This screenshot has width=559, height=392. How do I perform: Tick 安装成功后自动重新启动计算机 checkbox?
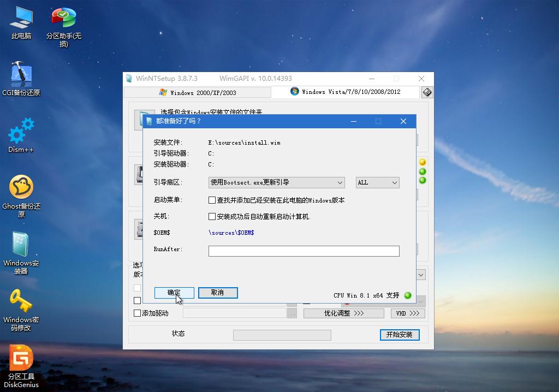click(x=212, y=217)
